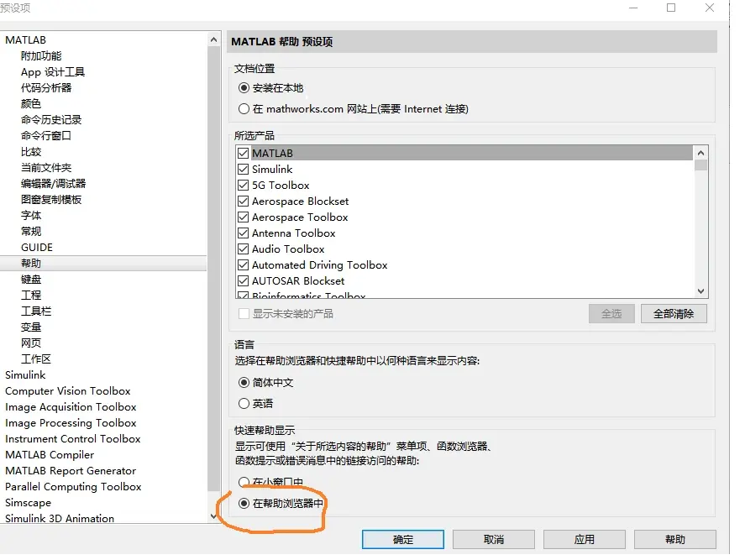Toggle the Simulink product checkbox

coord(244,169)
